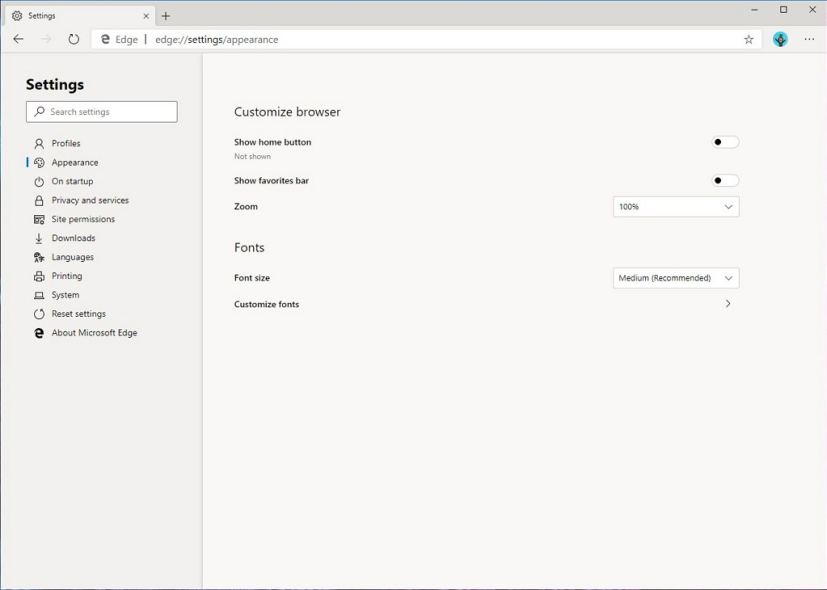This screenshot has height=590, width=827.
Task: Click the Printing printer icon
Action: 39,276
